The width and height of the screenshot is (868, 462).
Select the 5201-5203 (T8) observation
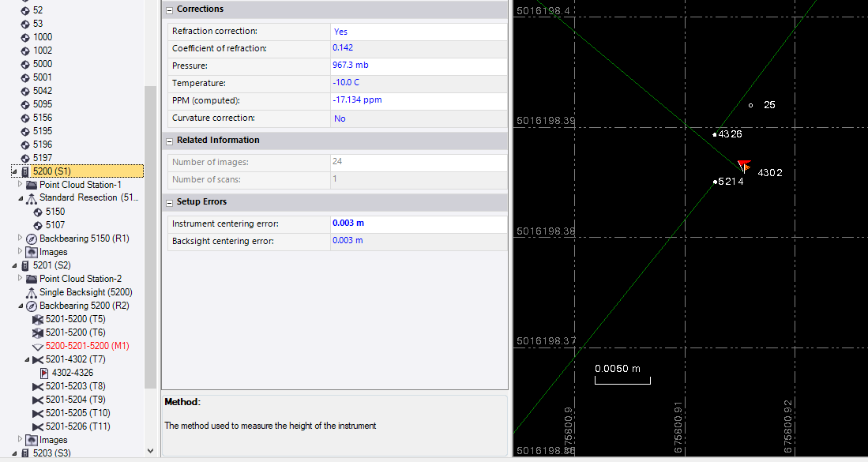[x=75, y=386]
